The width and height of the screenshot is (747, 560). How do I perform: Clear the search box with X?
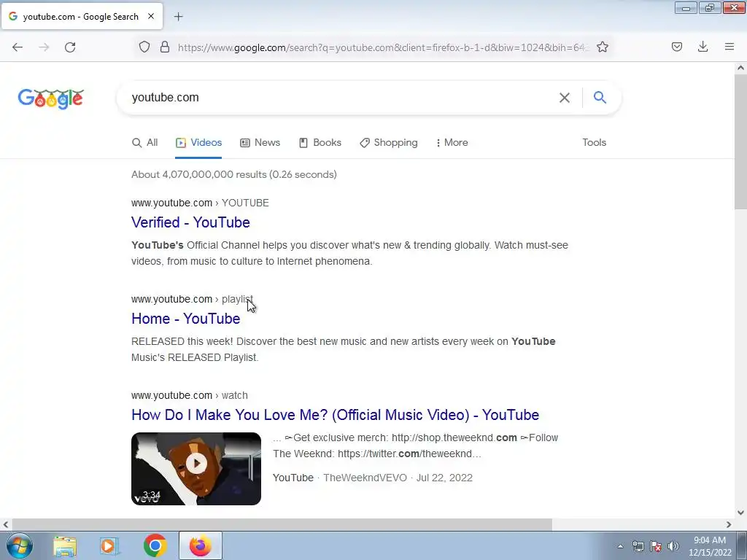[x=565, y=98]
